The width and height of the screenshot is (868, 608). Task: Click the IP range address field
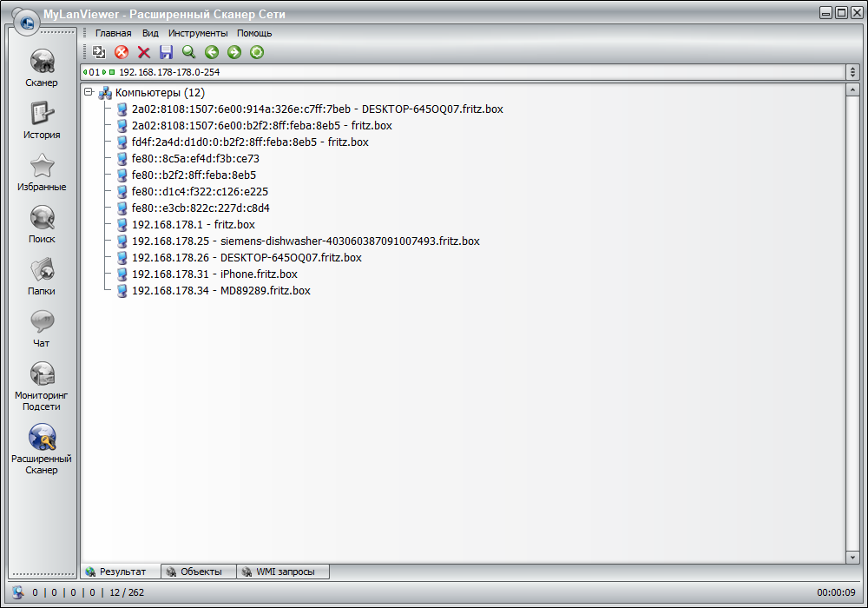434,72
